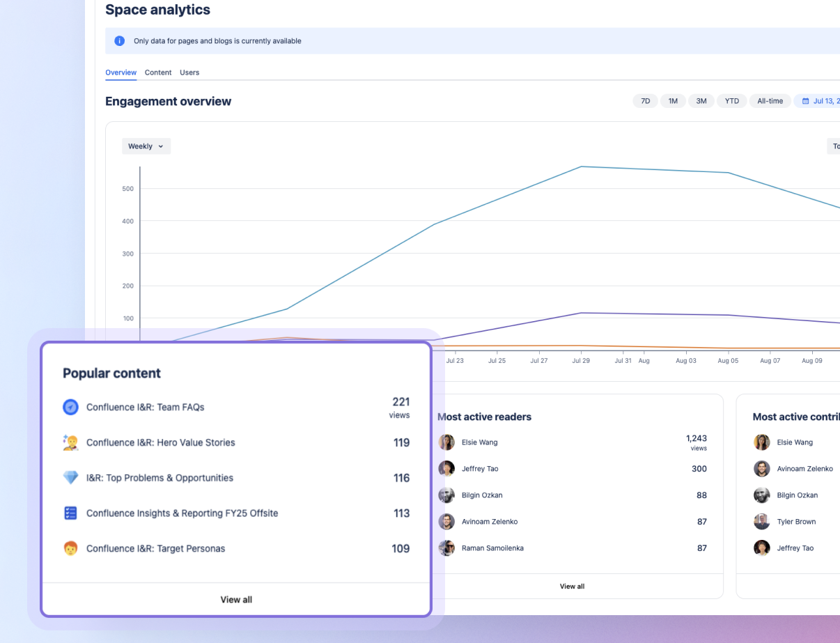Switch to the Users tab
This screenshot has height=643, width=840.
point(189,72)
